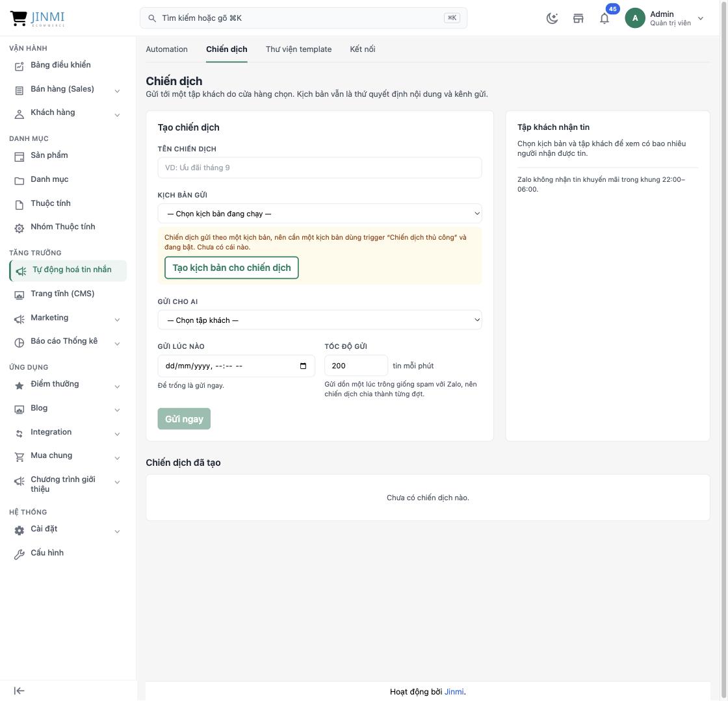This screenshot has width=728, height=701.
Task: Expand the Integration submenu
Action: pyautogui.click(x=117, y=434)
